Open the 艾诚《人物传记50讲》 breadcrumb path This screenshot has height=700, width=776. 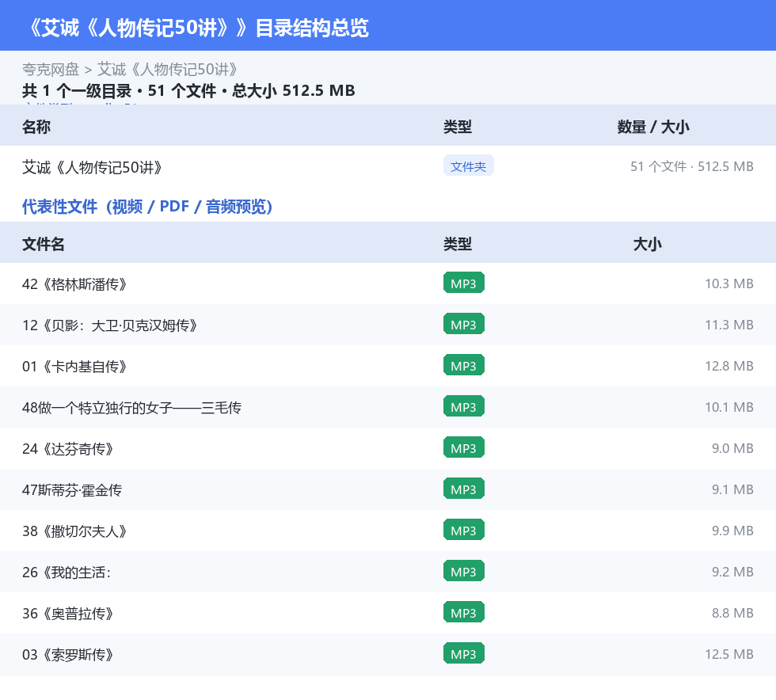[x=168, y=70]
